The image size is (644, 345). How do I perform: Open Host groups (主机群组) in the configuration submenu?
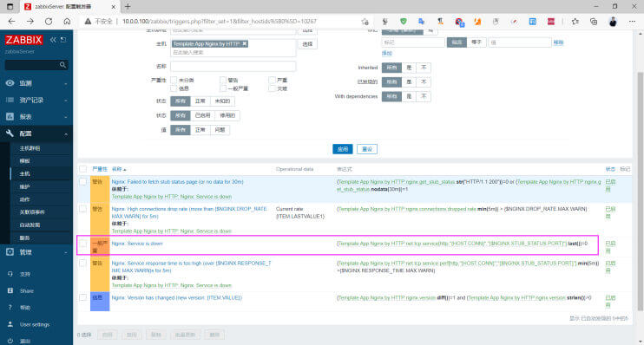30,148
